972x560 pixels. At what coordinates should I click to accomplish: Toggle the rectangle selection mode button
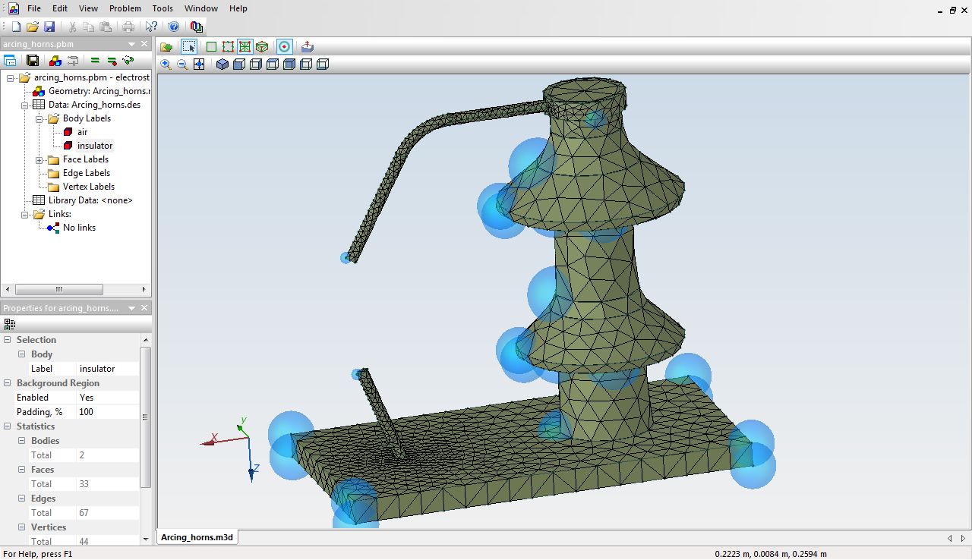click(189, 46)
